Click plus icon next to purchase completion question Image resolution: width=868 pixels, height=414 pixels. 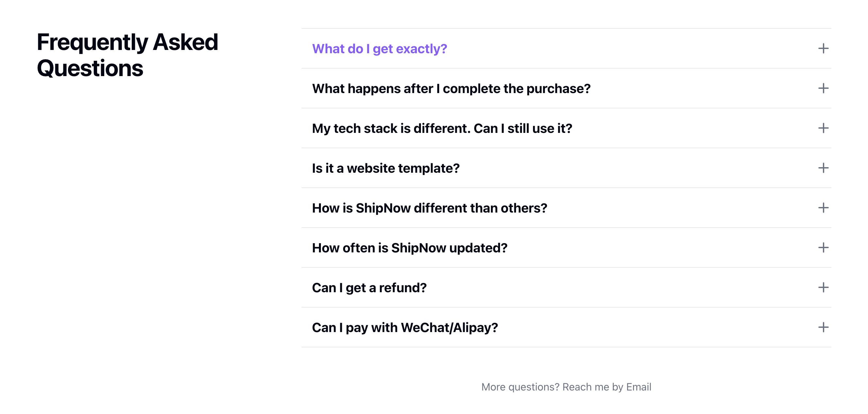[823, 88]
